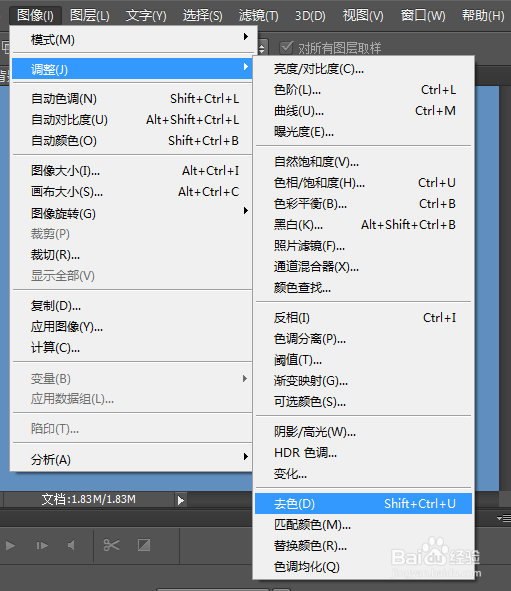Choose 裁切(R)... command

pyautogui.click(x=132, y=255)
